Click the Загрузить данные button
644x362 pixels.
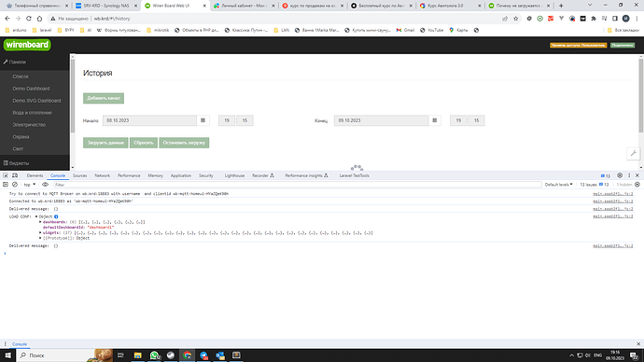105,143
